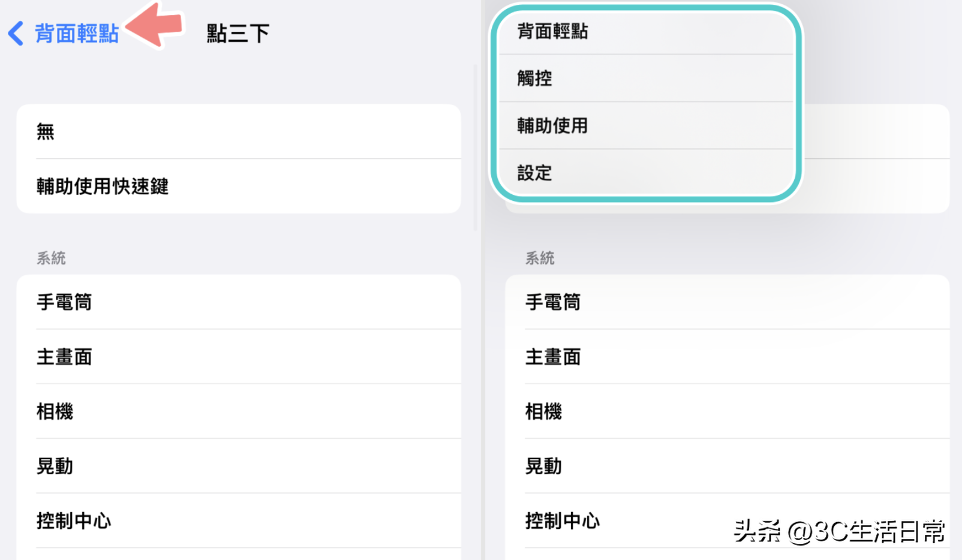Image resolution: width=962 pixels, height=560 pixels.
Task: Tap the blue back chevron icon
Action: [16, 34]
